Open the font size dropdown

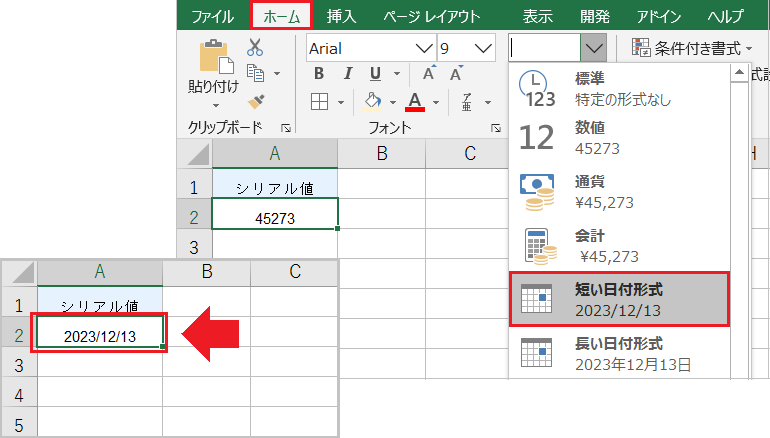click(484, 47)
